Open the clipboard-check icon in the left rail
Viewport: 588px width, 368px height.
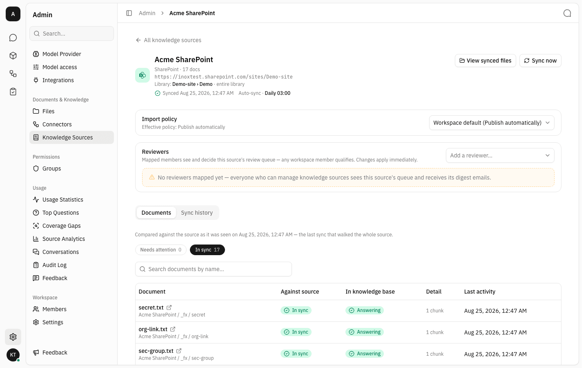point(13,92)
